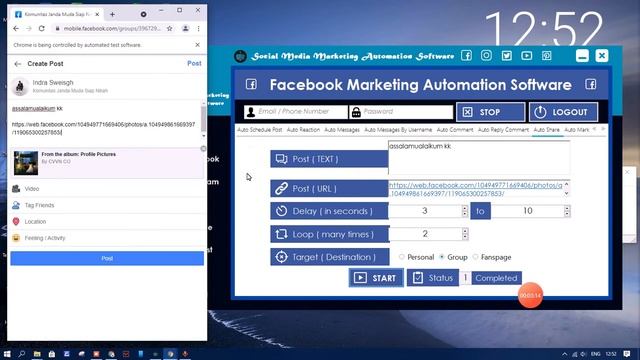Viewport: 640px width, 360px height.
Task: Click Facebook icon left of the main heading
Action: point(251,84)
